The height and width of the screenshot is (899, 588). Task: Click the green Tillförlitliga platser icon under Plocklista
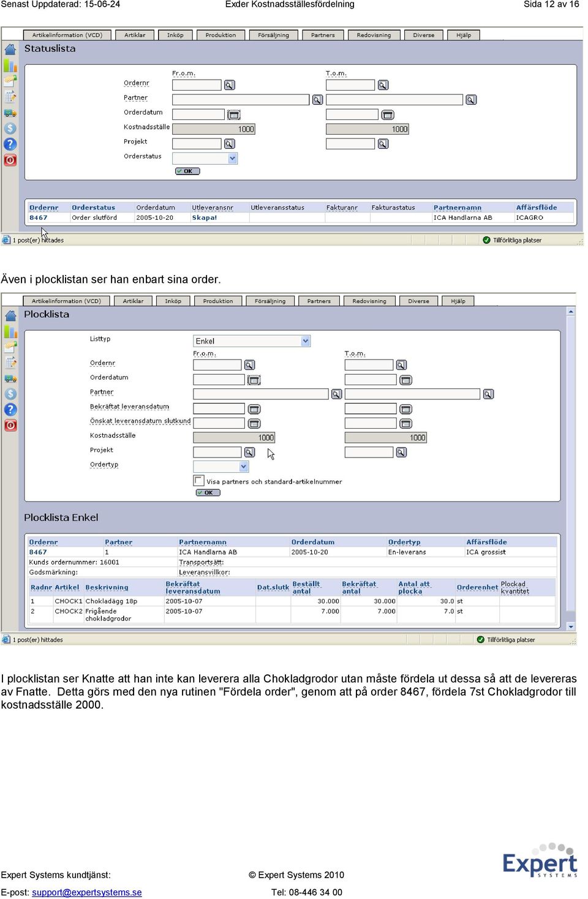(480, 640)
